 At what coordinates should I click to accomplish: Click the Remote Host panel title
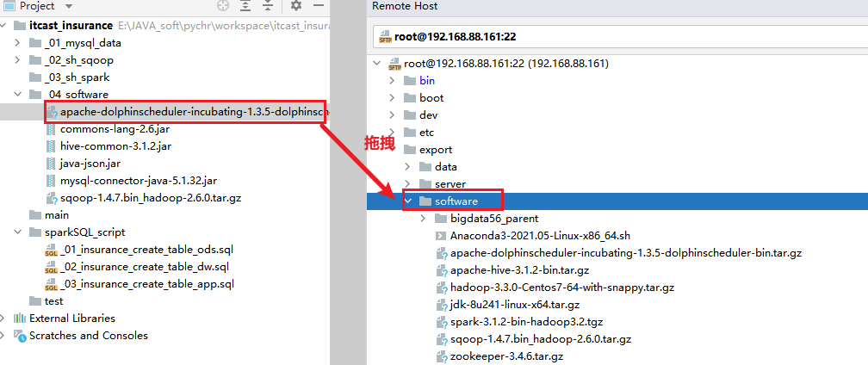point(405,6)
